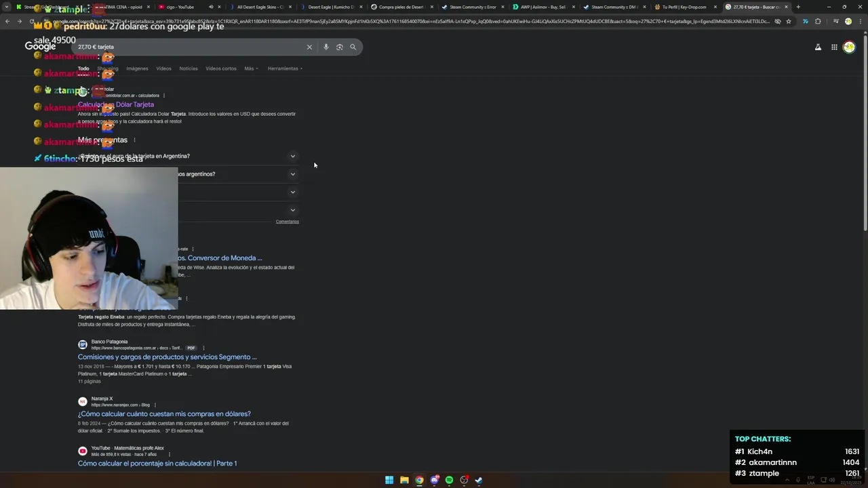Viewport: 868px width, 488px height.
Task: Open Chrome's three-dot menu
Action: click(861, 21)
